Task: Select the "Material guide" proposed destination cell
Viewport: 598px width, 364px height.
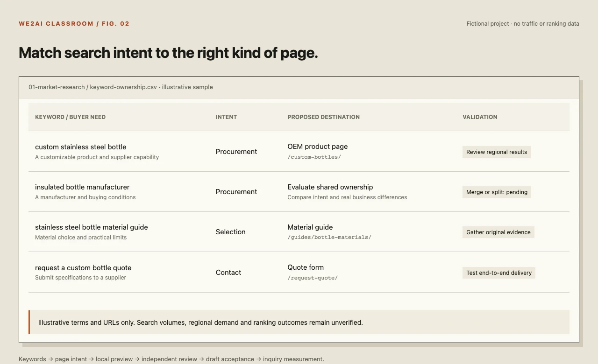Action: coord(310,227)
